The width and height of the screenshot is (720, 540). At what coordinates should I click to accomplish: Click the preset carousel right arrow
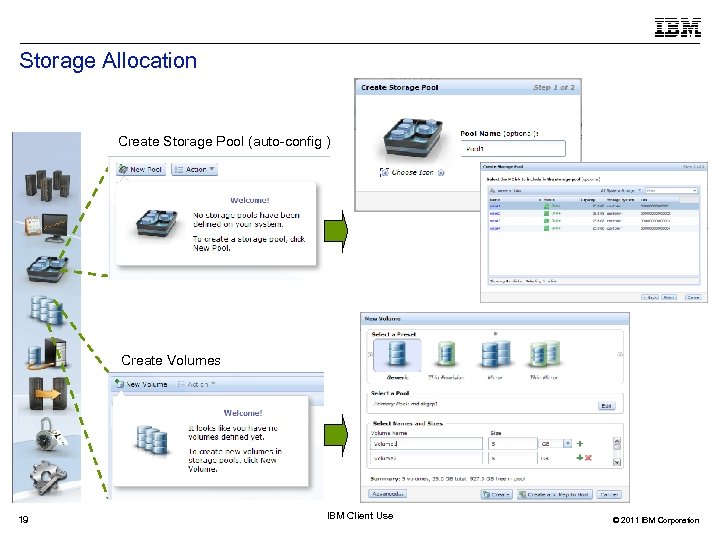[620, 354]
